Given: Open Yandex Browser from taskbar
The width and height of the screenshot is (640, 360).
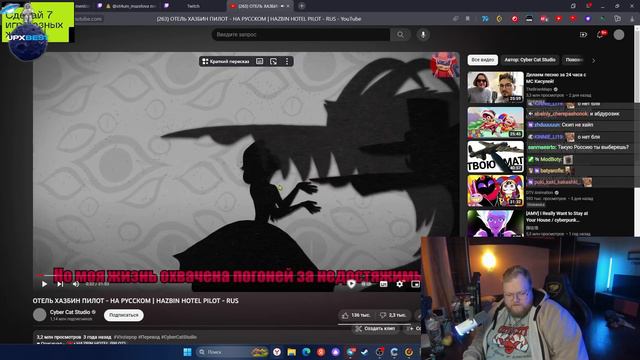Looking at the screenshot, I should (x=277, y=352).
